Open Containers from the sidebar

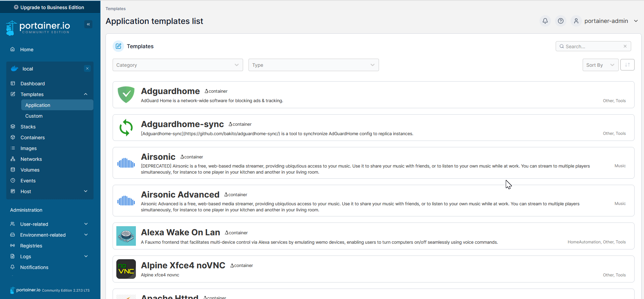(x=33, y=138)
